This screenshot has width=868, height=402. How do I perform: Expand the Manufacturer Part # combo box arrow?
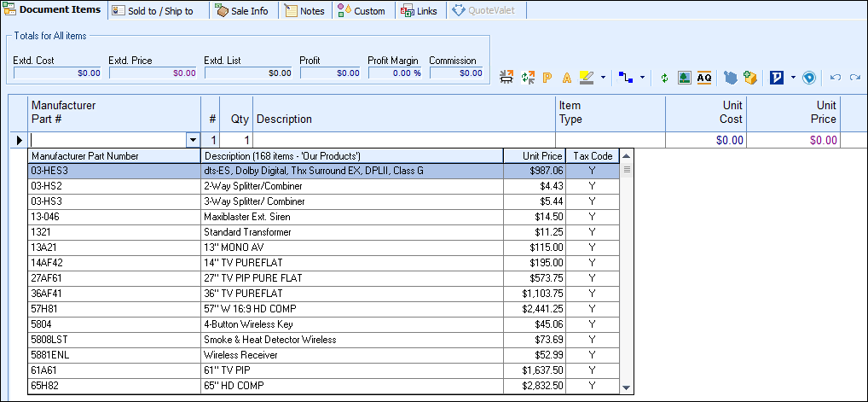[193, 140]
